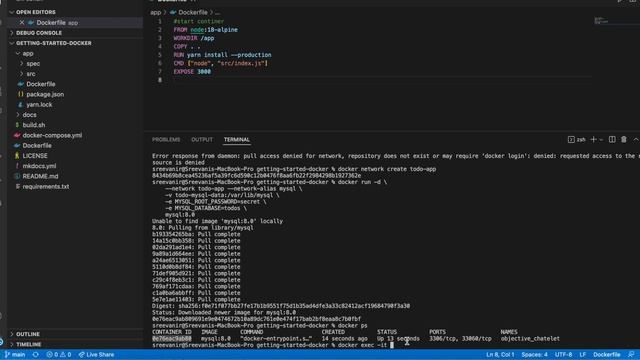Change file encoding UTF-8
This screenshot has width=640, height=360.
click(x=564, y=355)
